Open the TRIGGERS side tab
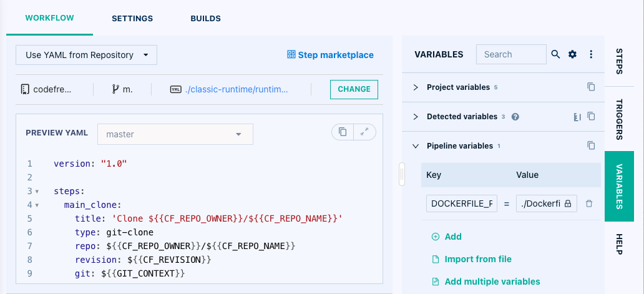The height and width of the screenshot is (294, 644). point(619,119)
